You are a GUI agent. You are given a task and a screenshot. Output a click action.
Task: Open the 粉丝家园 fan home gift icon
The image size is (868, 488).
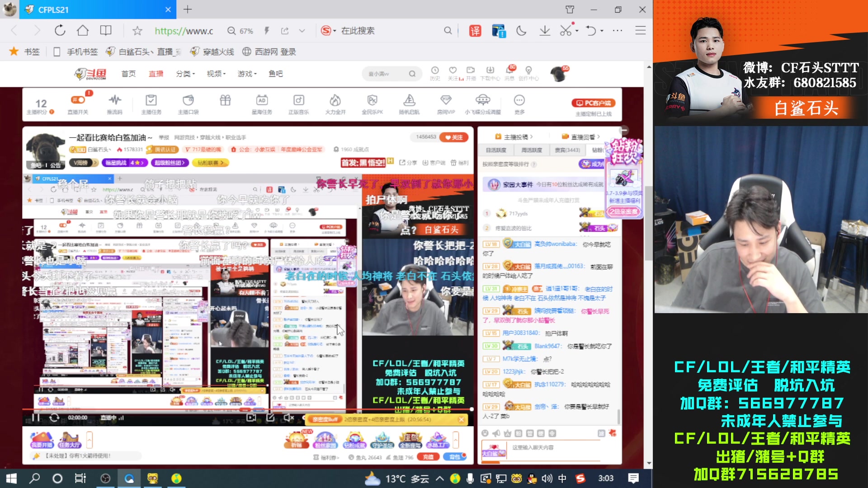tap(325, 440)
